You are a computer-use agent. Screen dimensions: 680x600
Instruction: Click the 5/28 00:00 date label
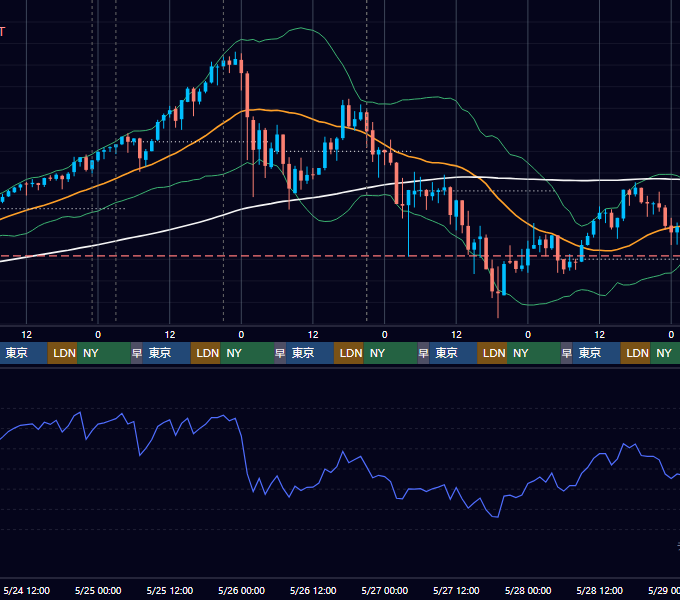[528, 590]
